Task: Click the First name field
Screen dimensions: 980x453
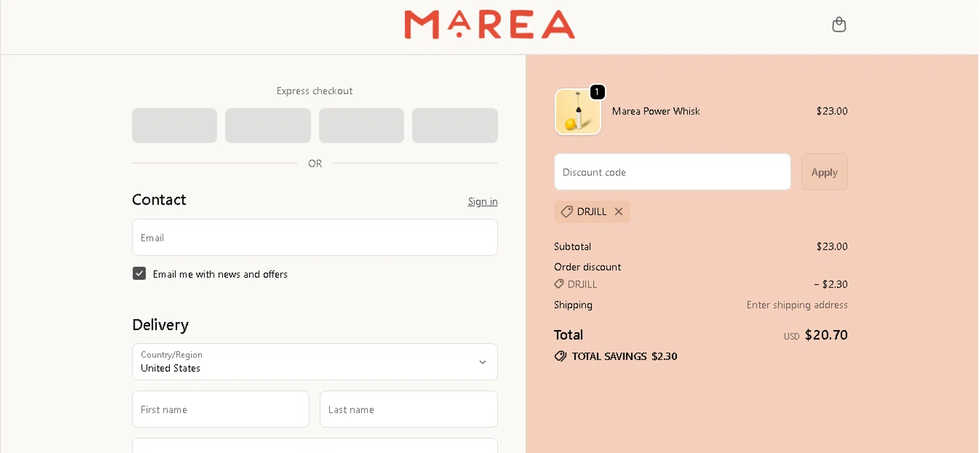Action: click(221, 409)
